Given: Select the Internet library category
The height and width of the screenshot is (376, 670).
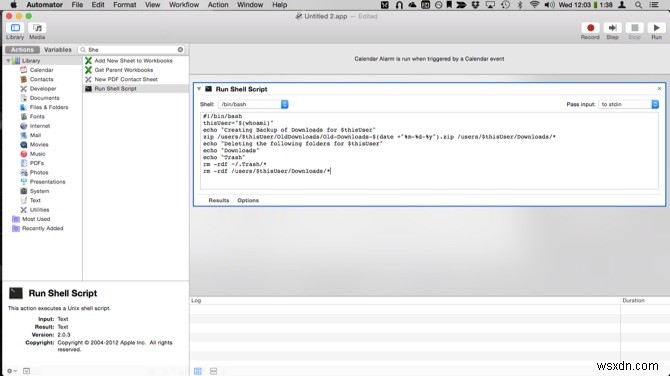Looking at the screenshot, I should pyautogui.click(x=40, y=126).
